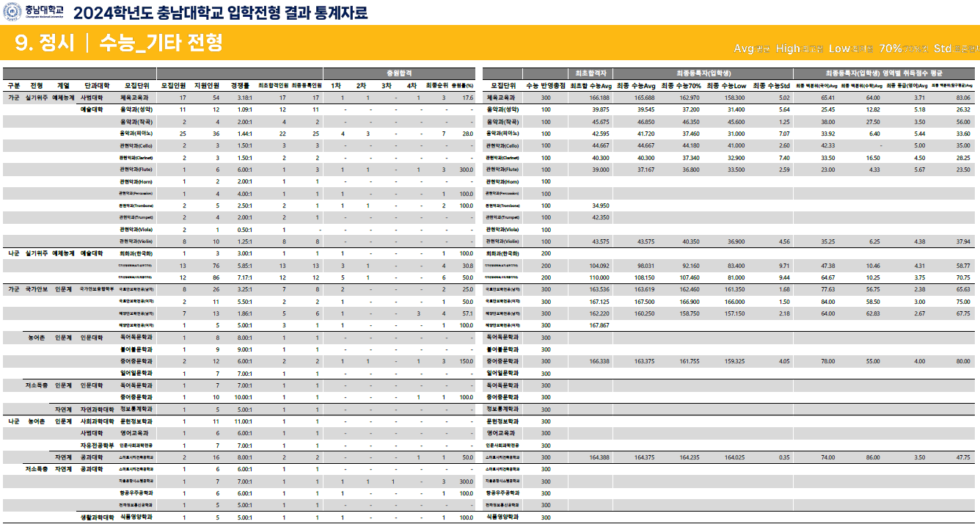Click the '생활과학대학' college cell
This screenshot has width=980, height=527.
coord(98,517)
